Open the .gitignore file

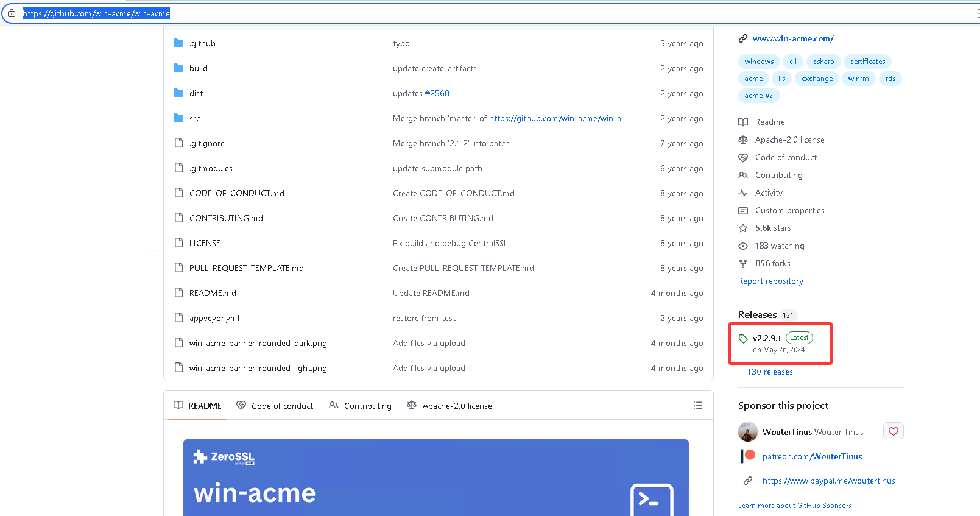pos(207,143)
